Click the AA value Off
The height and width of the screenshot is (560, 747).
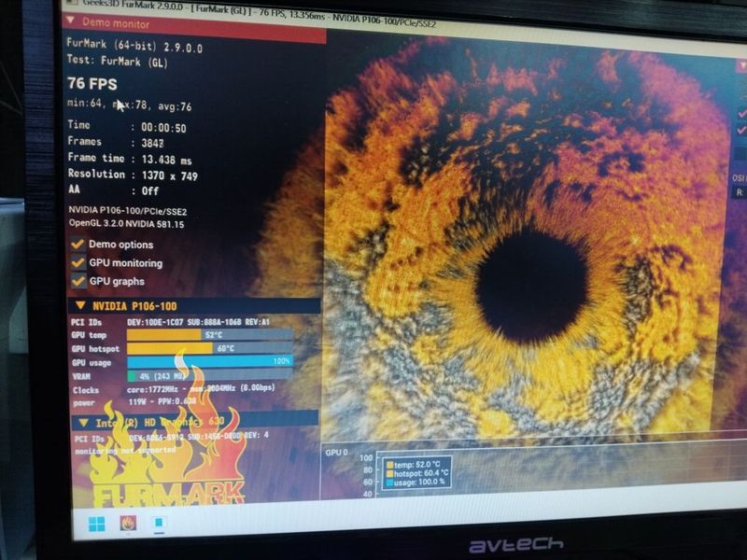tap(150, 191)
